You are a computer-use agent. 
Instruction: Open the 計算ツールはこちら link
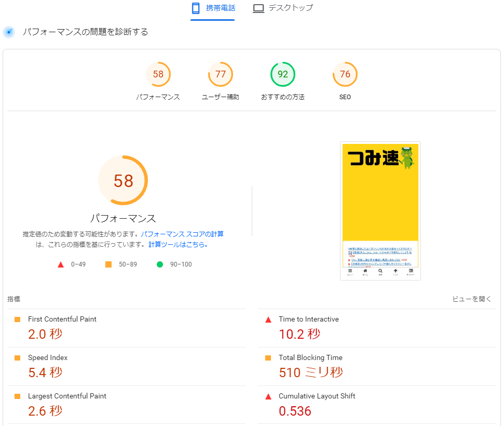coord(178,245)
